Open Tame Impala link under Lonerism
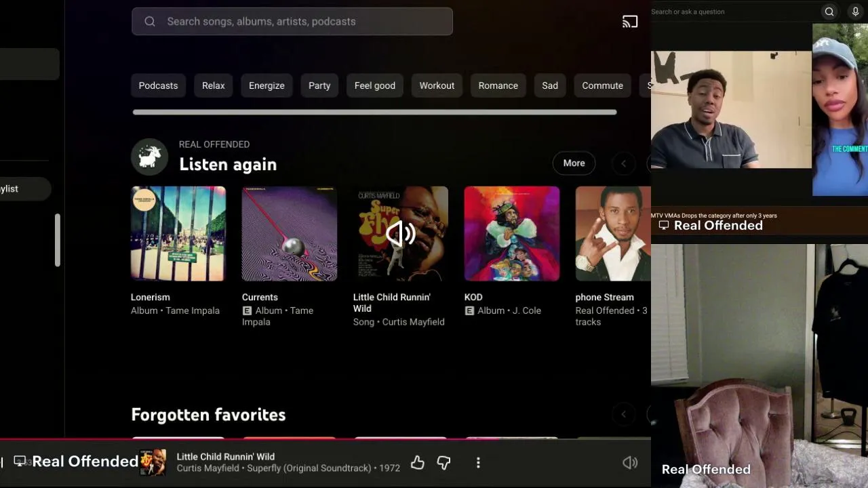The image size is (868, 488). pos(193,310)
